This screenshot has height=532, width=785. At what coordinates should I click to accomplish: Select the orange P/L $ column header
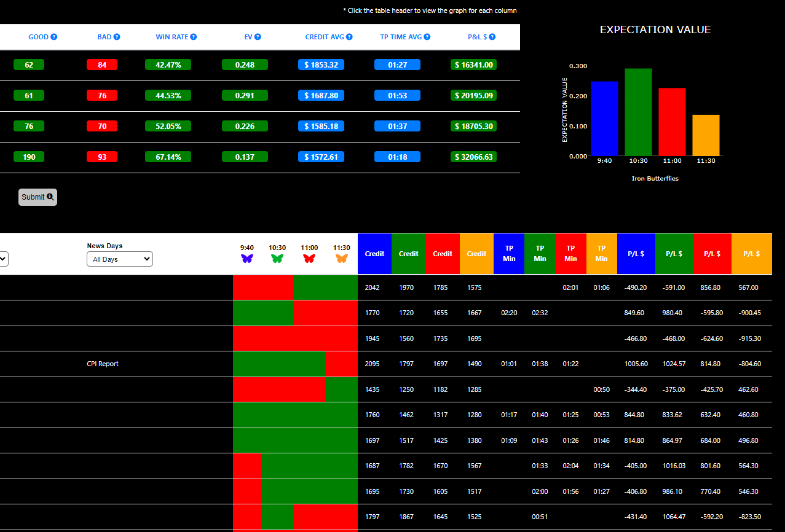tap(751, 254)
